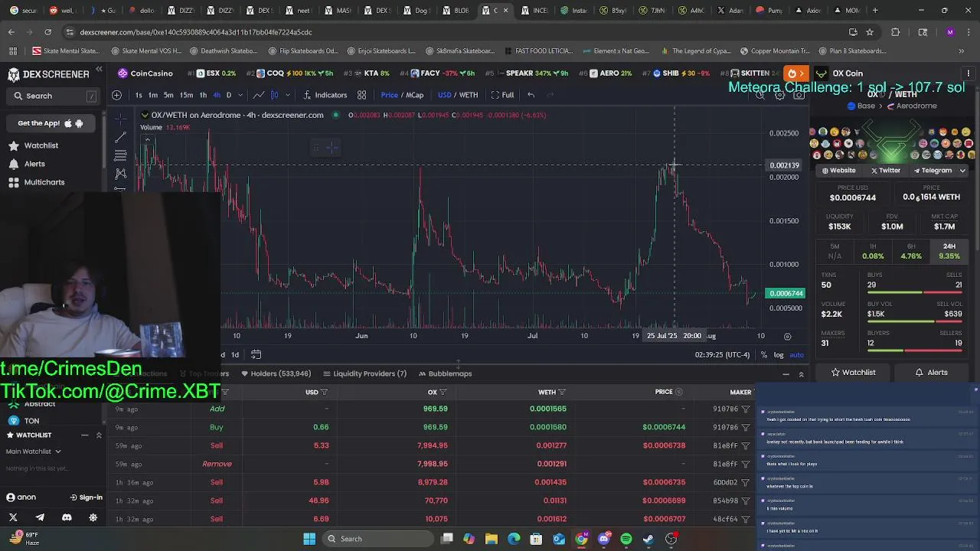980x551 pixels.
Task: Open the chart Indicators menu
Action: click(325, 95)
